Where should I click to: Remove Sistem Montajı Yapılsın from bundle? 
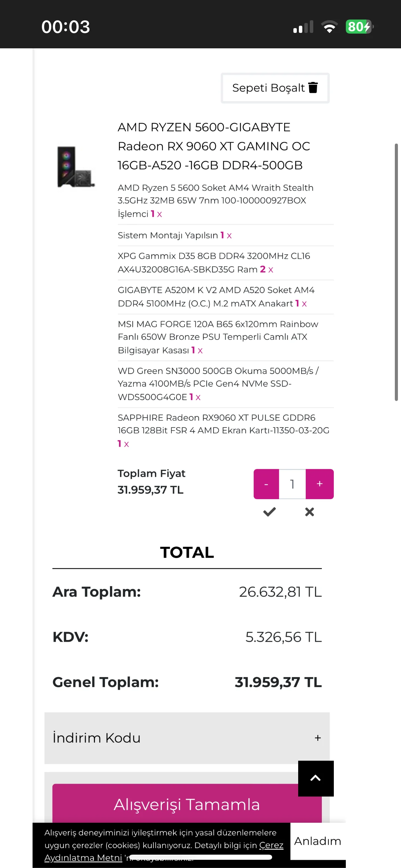pyautogui.click(x=229, y=236)
